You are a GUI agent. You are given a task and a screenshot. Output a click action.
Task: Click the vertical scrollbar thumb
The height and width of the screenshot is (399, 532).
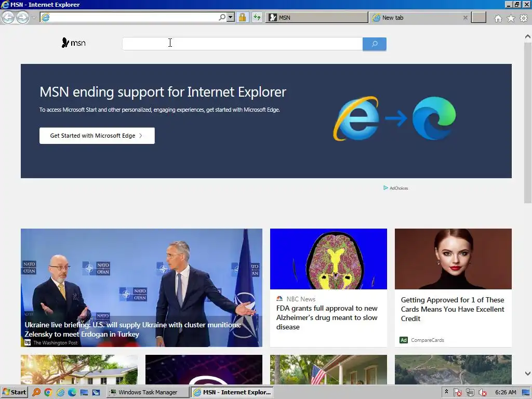pos(528,122)
